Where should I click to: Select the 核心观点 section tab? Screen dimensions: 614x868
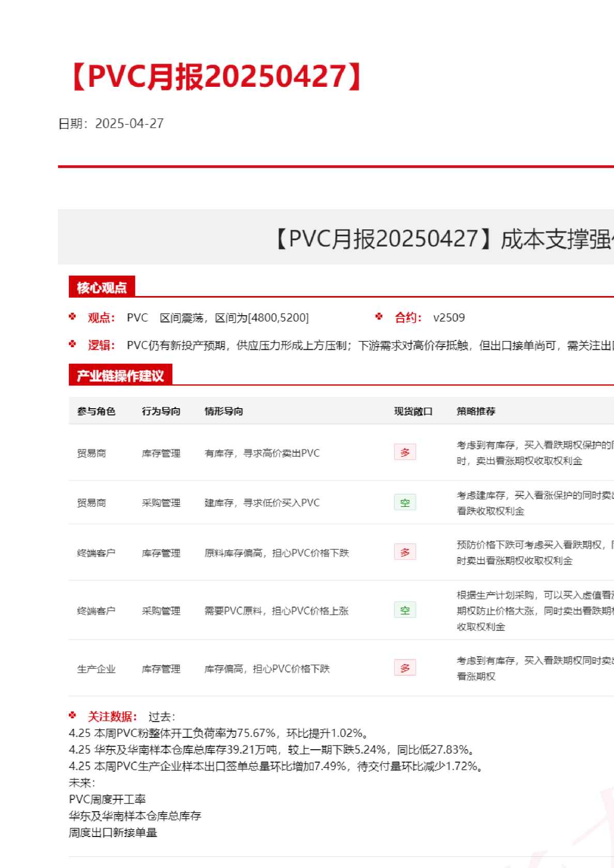point(102,287)
